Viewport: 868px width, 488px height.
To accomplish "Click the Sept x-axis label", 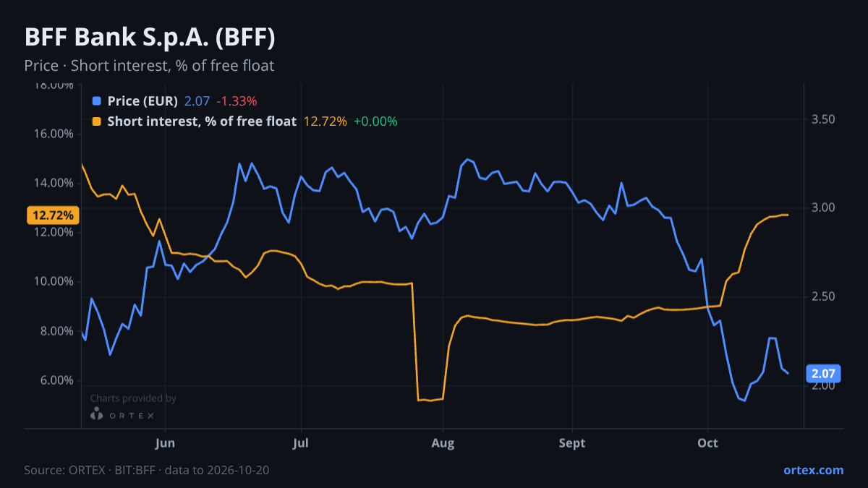I will tap(572, 443).
